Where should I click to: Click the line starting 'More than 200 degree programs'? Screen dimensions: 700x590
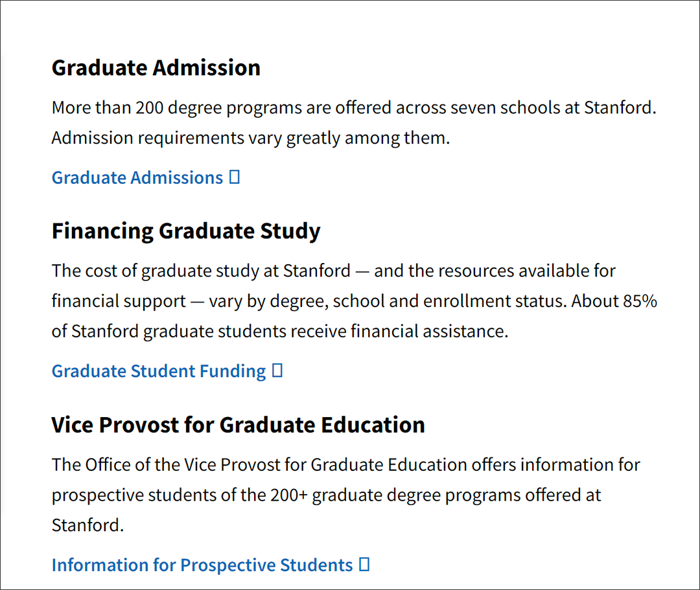[x=354, y=108]
